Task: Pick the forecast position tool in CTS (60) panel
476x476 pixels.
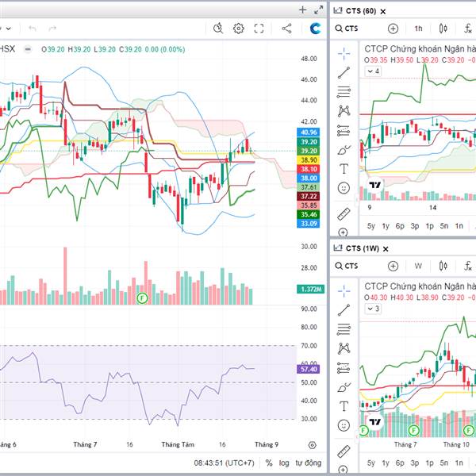Action: [344, 131]
